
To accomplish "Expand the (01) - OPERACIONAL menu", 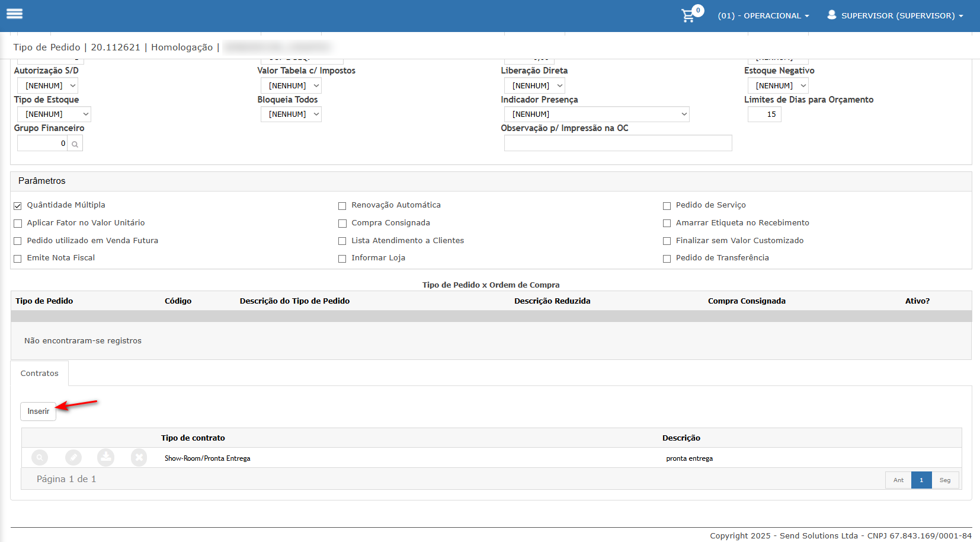I will (x=763, y=16).
